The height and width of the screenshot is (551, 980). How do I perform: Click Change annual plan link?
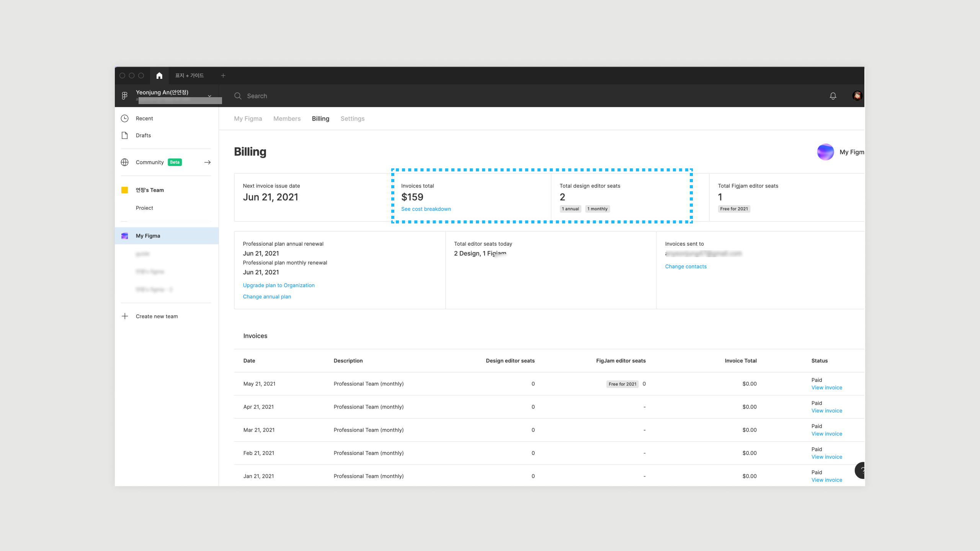(267, 297)
